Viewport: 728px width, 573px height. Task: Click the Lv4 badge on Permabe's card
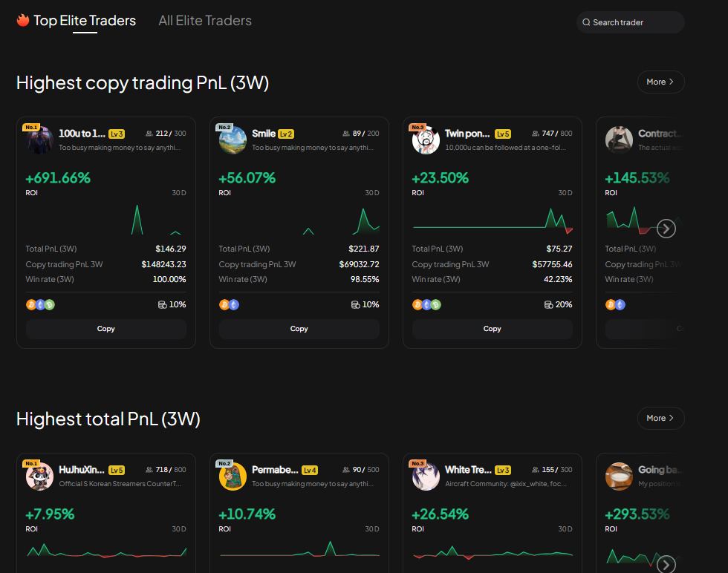[x=309, y=470]
